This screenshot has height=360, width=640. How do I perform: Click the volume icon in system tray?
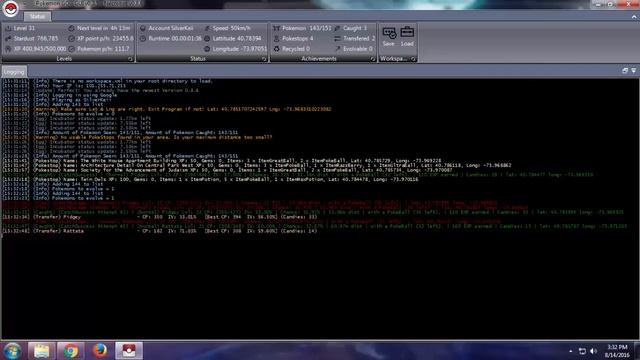point(593,351)
